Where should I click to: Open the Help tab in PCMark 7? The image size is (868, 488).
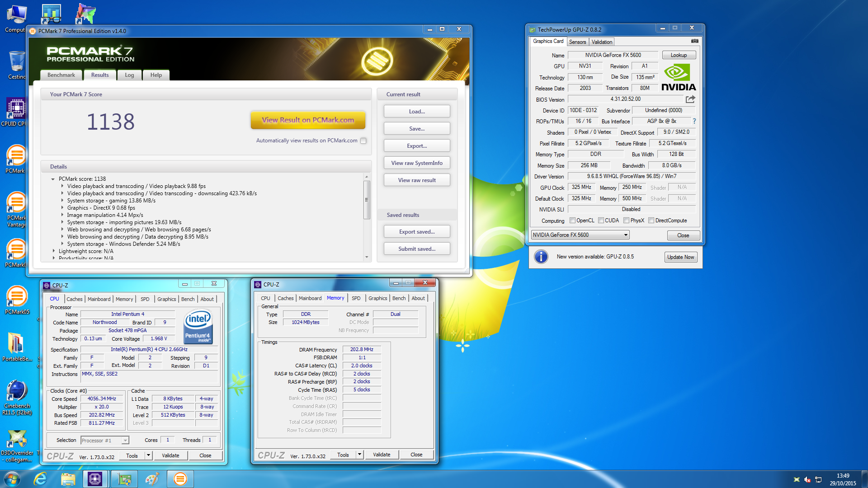click(156, 75)
